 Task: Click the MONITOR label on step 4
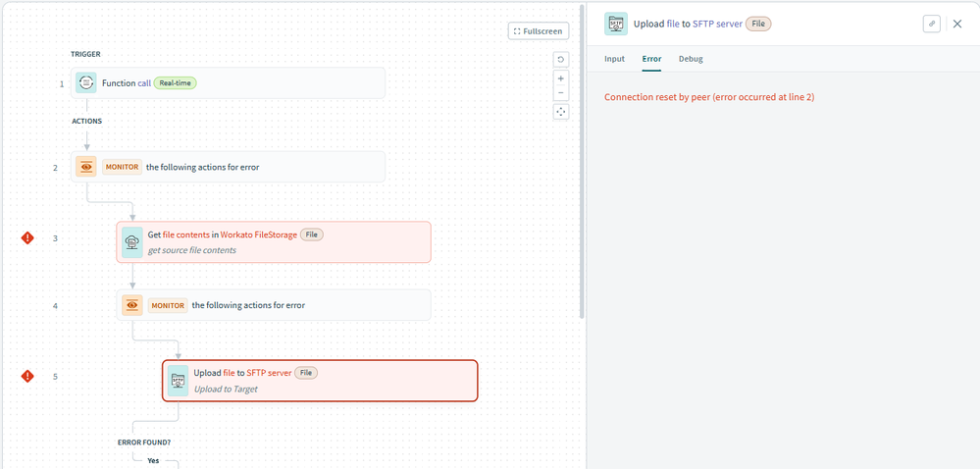coord(168,306)
